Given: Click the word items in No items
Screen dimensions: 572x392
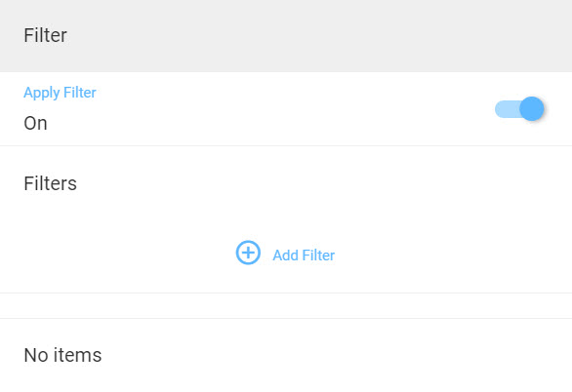Looking at the screenshot, I should [x=77, y=355].
